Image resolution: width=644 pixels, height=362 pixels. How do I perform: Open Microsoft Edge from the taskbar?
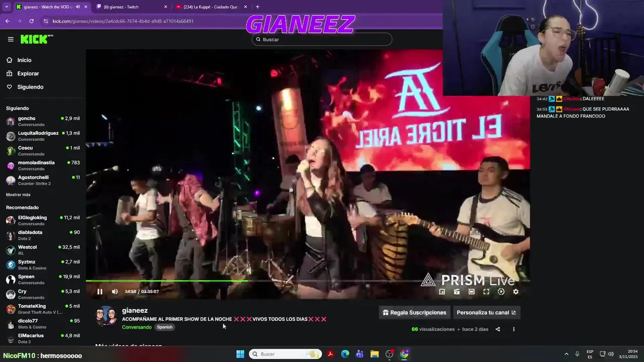click(x=345, y=354)
